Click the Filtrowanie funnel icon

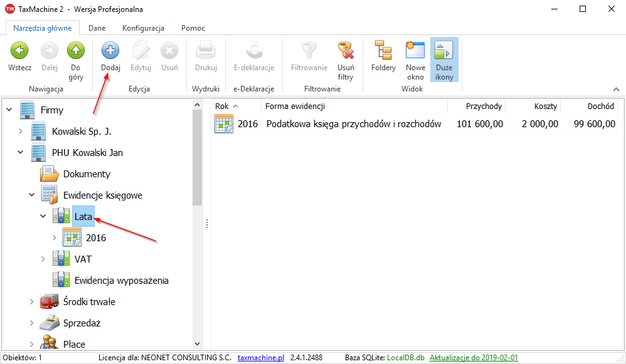(308, 51)
